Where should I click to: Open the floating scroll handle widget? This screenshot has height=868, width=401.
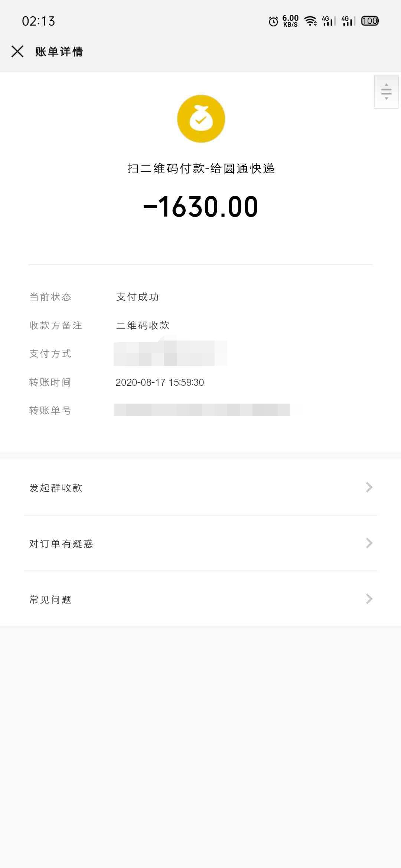387,92
